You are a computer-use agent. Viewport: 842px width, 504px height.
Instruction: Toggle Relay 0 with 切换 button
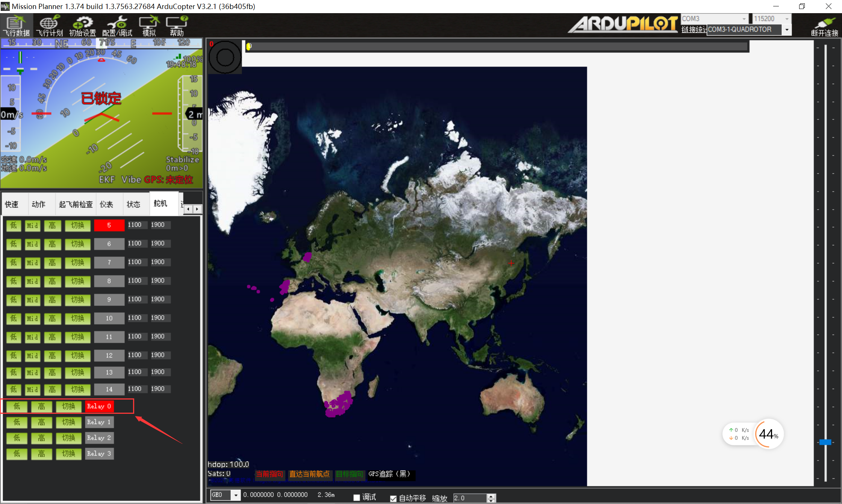click(x=68, y=406)
